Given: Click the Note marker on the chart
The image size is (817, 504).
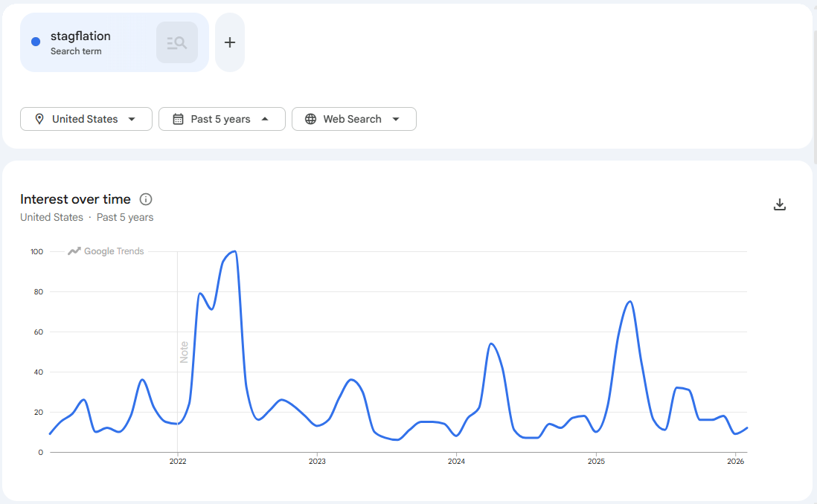Looking at the screenshot, I should coord(184,352).
